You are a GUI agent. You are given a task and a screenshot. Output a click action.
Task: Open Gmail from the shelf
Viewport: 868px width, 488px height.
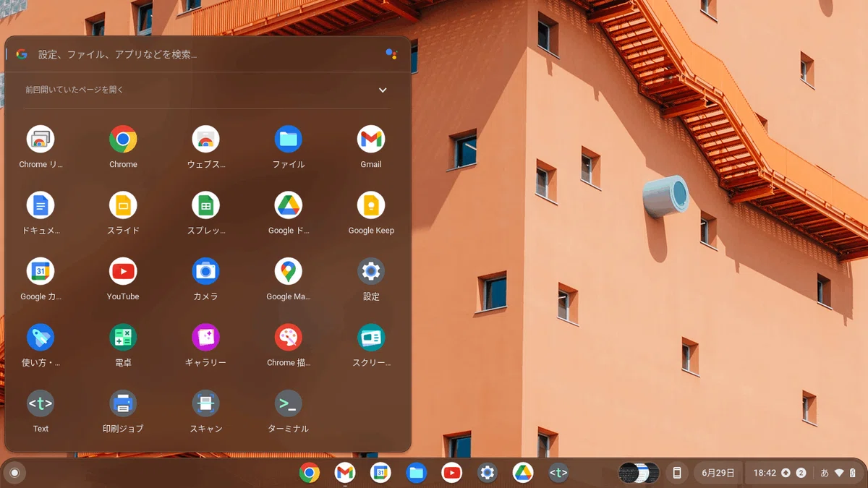click(345, 473)
